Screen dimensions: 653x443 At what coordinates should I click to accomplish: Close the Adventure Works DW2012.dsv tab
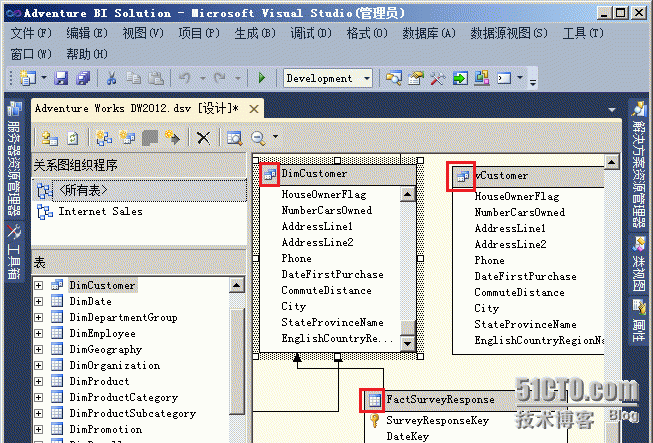tap(254, 110)
